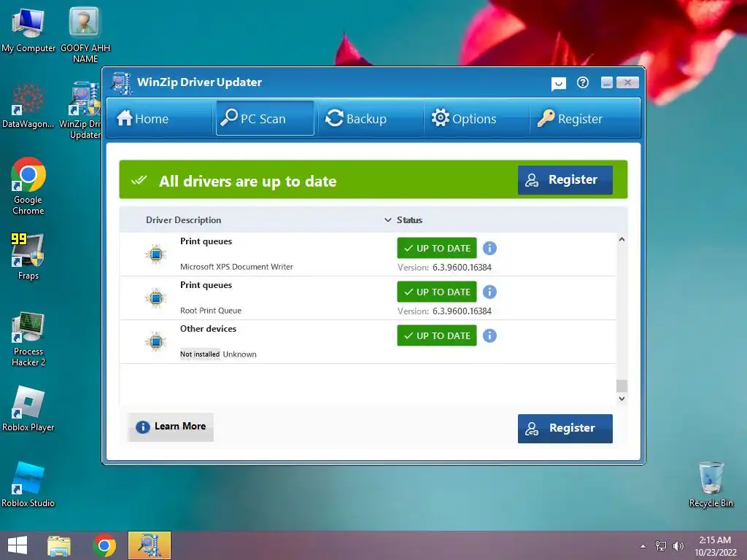747x560 pixels.
Task: Open Fraps desktop shortcut
Action: pyautogui.click(x=28, y=256)
